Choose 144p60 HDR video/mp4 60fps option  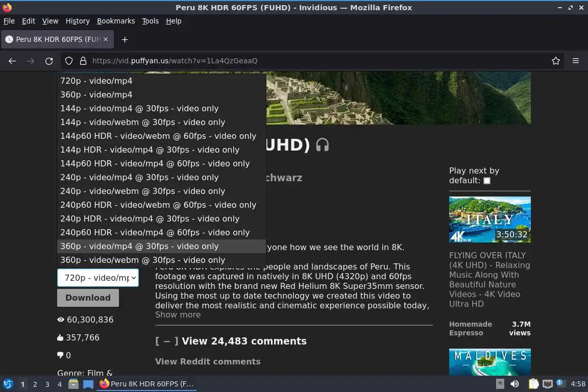[162, 163]
